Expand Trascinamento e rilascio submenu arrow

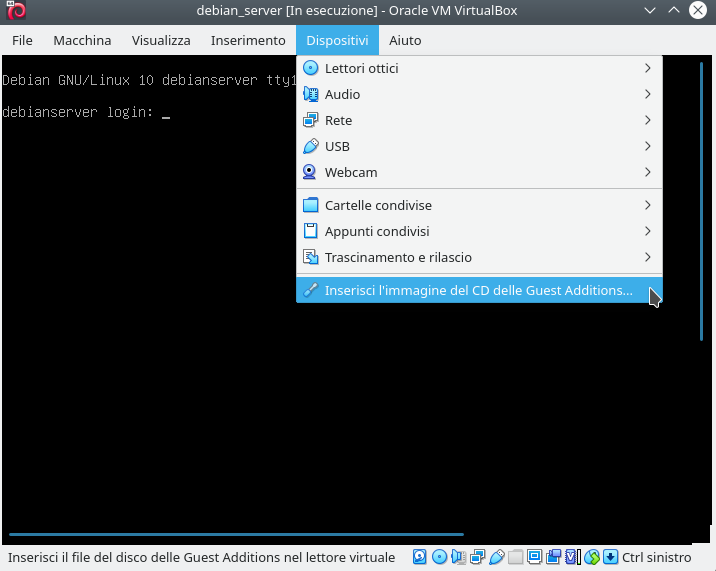coord(648,257)
